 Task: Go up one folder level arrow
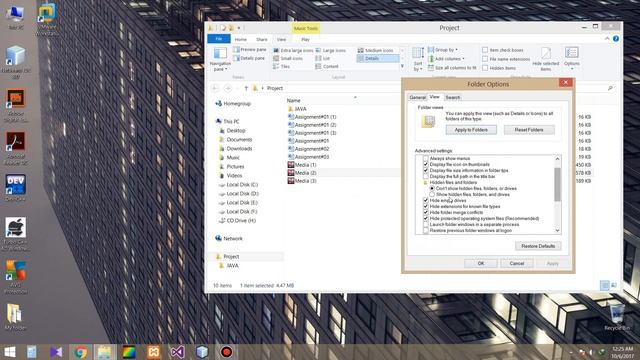(x=246, y=88)
